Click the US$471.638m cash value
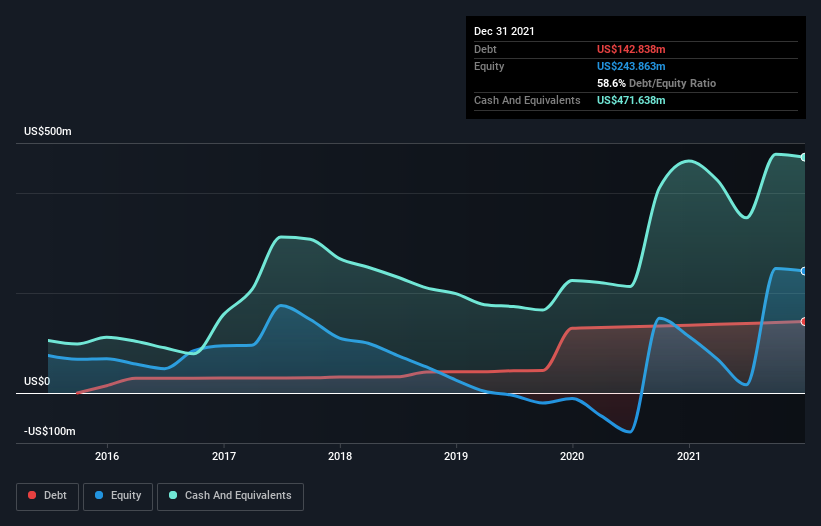This screenshot has height=526, width=821. (631, 100)
